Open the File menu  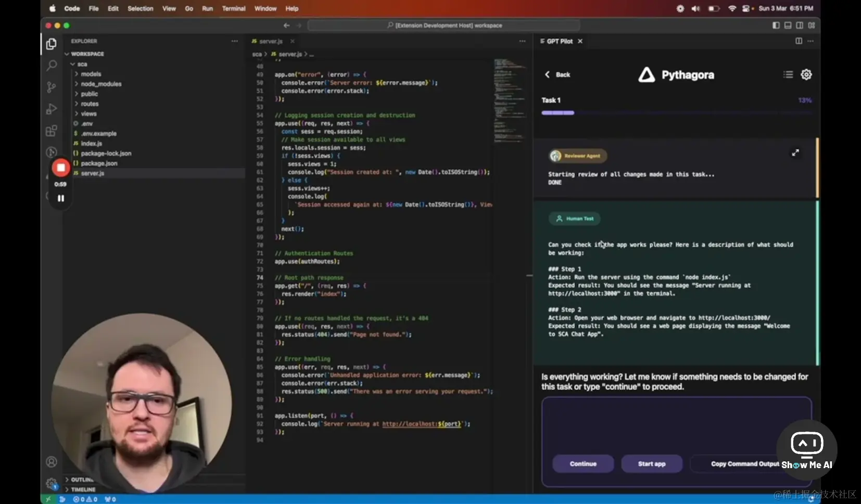point(94,8)
